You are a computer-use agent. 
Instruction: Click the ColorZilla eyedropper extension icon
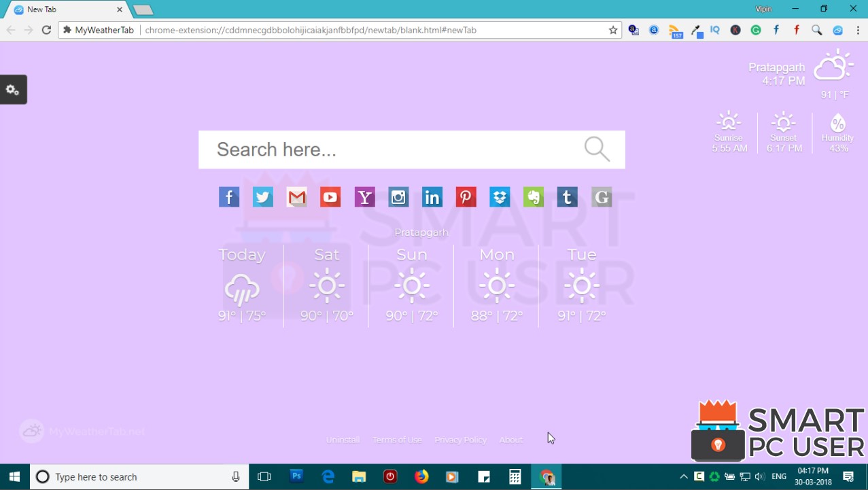pos(696,30)
